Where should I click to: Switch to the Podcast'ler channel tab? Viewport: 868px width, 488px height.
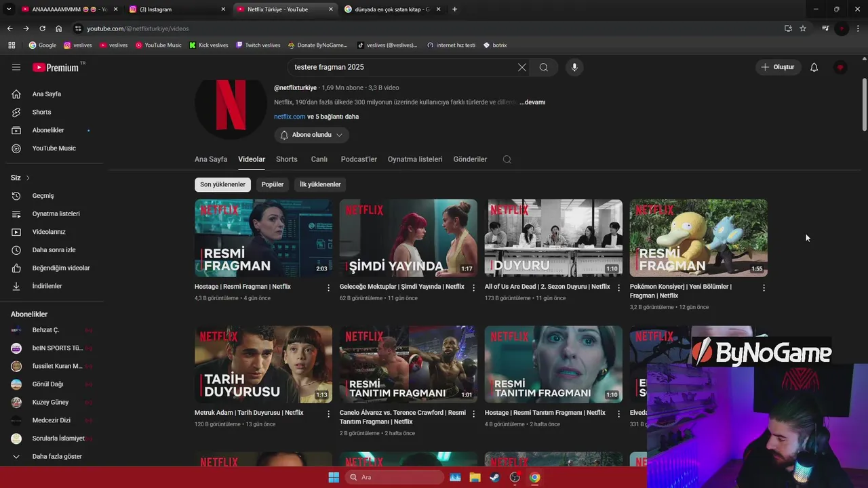[x=359, y=159]
